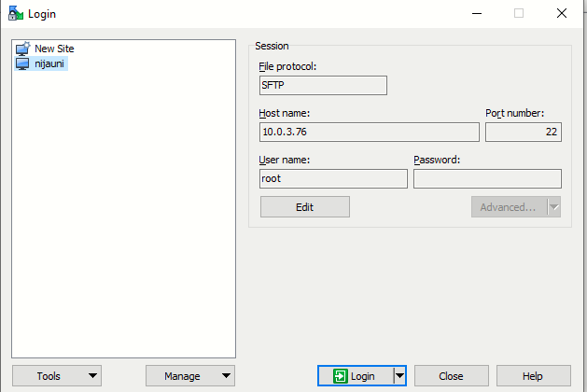Click the New Site computer icon
This screenshot has height=392, width=587.
click(x=22, y=49)
